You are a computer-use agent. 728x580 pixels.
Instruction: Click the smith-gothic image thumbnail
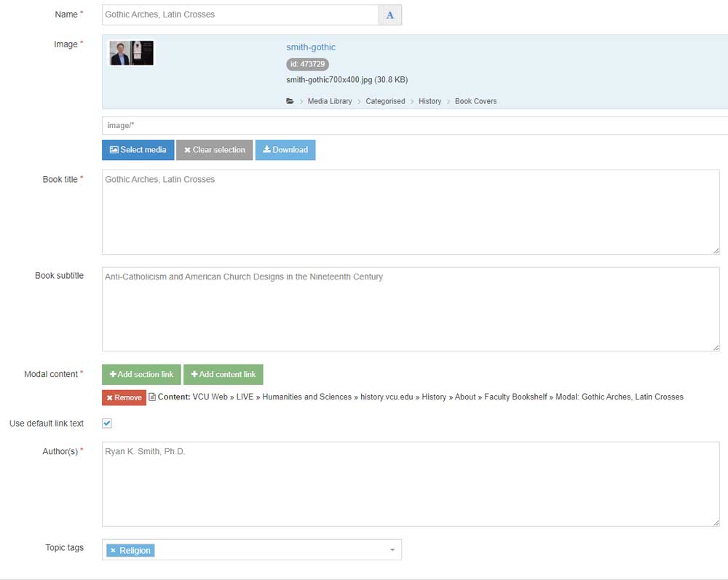coord(131,52)
